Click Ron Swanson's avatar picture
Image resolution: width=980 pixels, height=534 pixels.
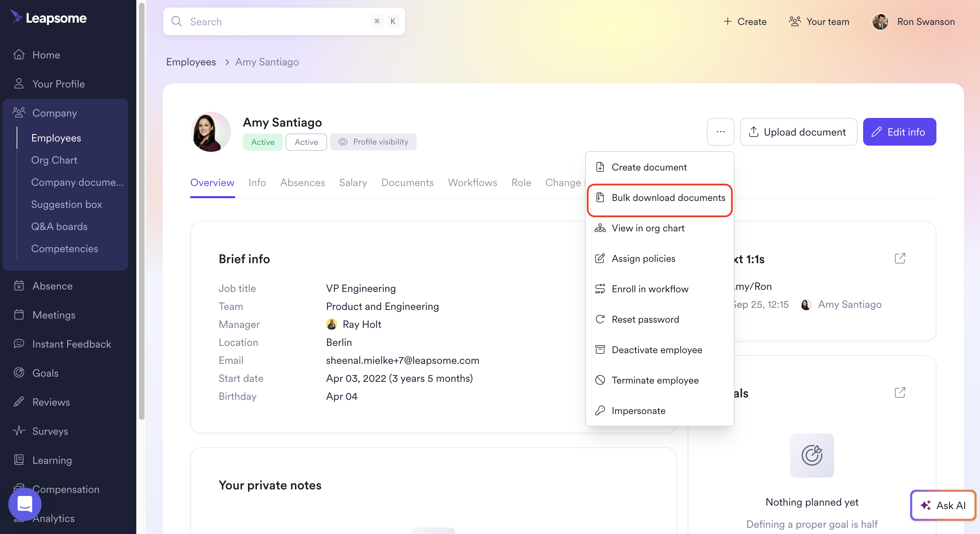tap(880, 22)
